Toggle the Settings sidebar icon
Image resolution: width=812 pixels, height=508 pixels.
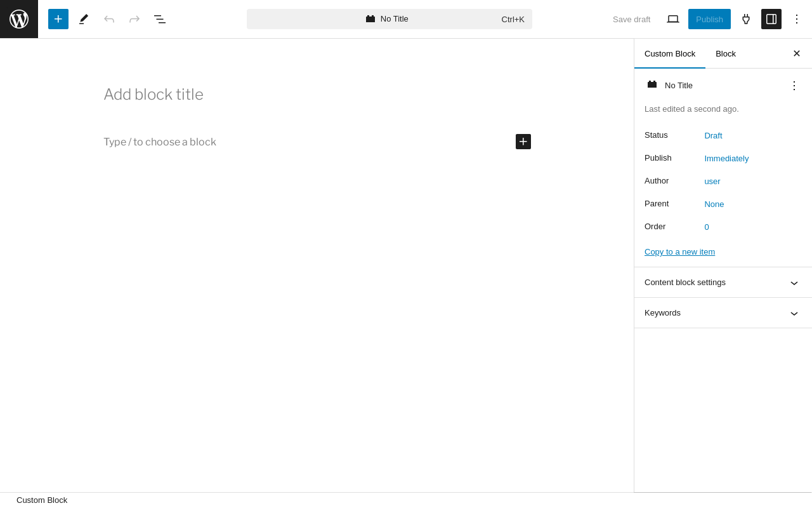point(771,19)
